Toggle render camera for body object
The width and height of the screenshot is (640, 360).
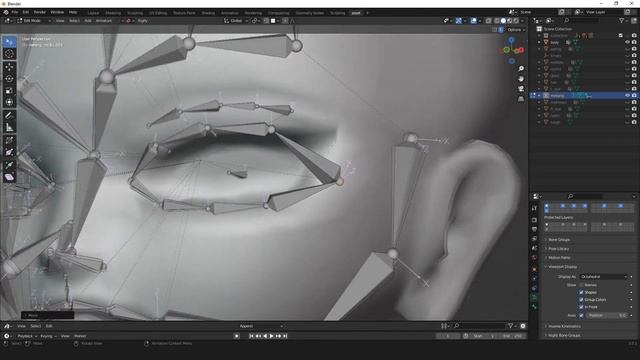pyautogui.click(x=634, y=42)
